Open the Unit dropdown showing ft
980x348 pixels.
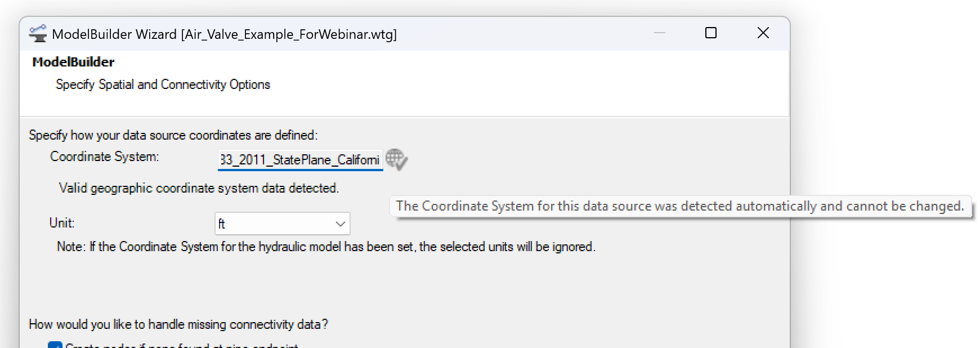282,224
